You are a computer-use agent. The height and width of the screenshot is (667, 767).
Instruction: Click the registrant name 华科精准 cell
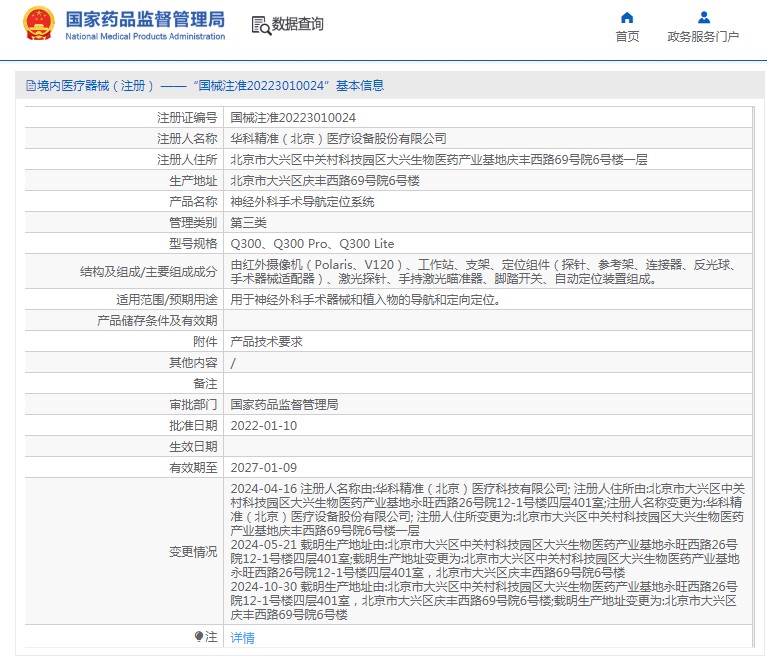[338, 138]
